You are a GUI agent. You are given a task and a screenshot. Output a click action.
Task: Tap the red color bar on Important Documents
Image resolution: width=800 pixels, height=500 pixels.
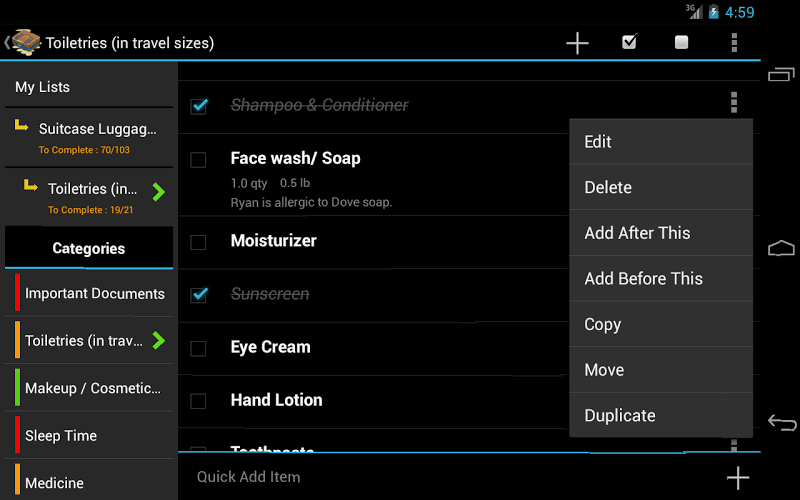pyautogui.click(x=17, y=293)
